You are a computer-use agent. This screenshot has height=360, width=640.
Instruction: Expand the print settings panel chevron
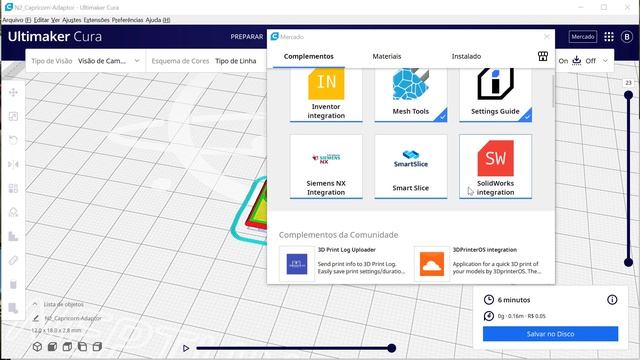605,61
